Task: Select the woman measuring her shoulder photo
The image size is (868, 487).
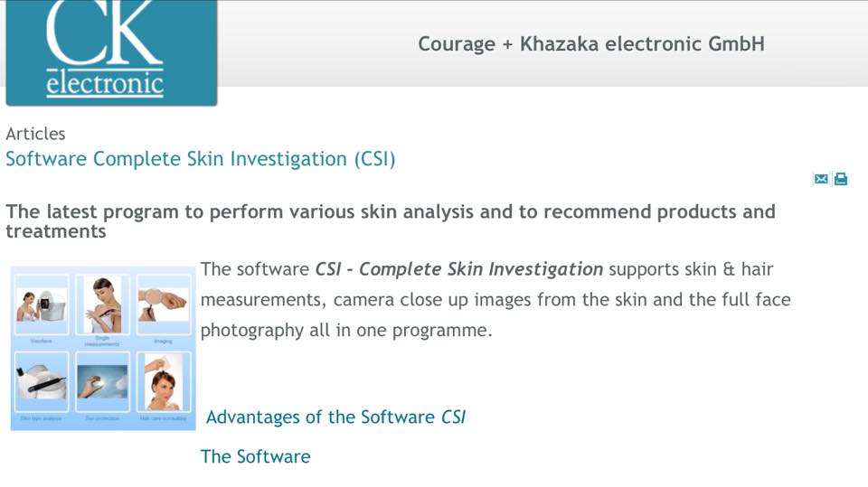Action: pyautogui.click(x=102, y=304)
